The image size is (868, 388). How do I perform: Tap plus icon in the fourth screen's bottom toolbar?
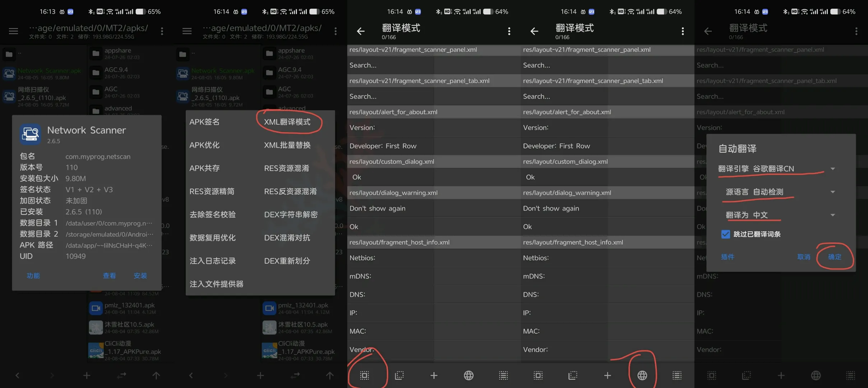[x=607, y=375]
